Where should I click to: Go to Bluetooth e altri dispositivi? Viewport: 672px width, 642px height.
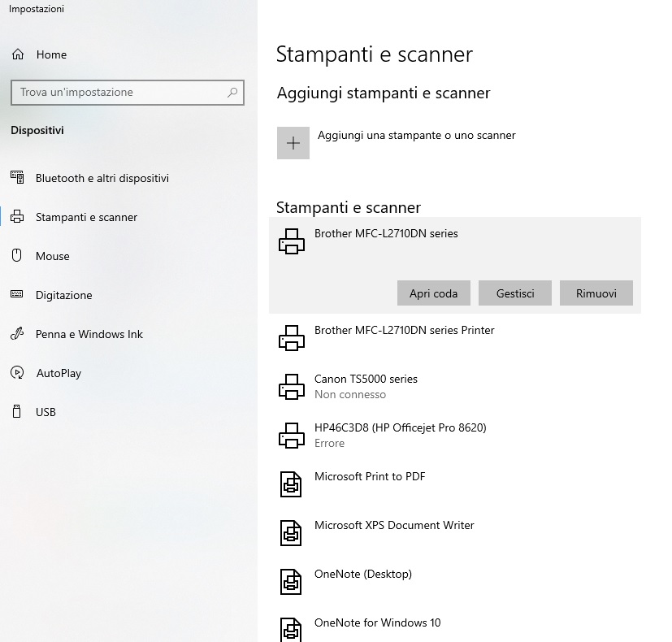128,178
